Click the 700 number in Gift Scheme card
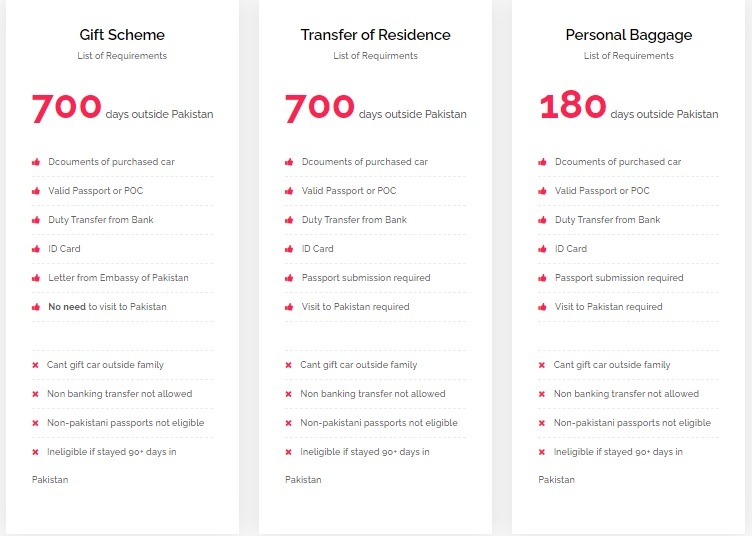This screenshot has width=752, height=536. pos(67,107)
